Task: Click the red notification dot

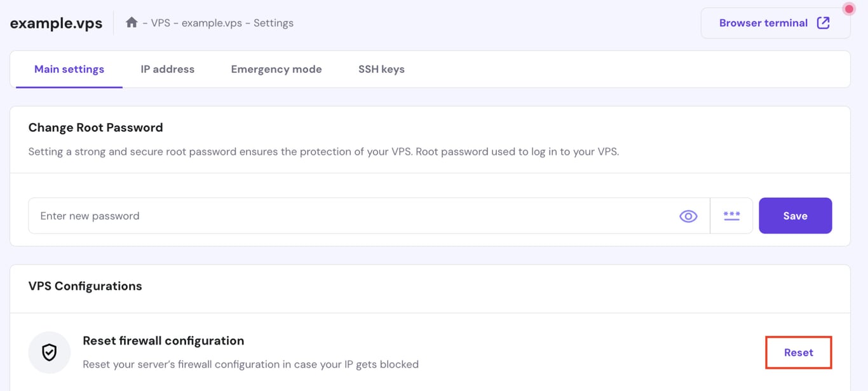Action: pos(849,9)
